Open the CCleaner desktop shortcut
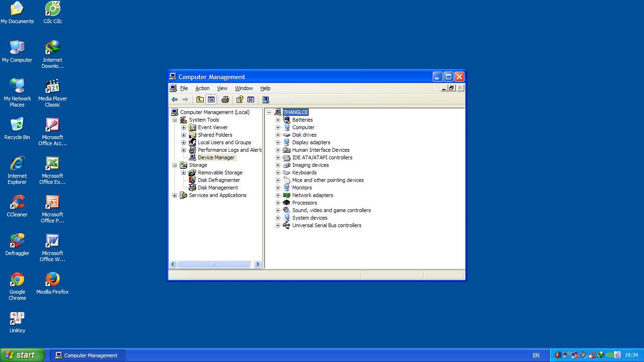 [17, 206]
